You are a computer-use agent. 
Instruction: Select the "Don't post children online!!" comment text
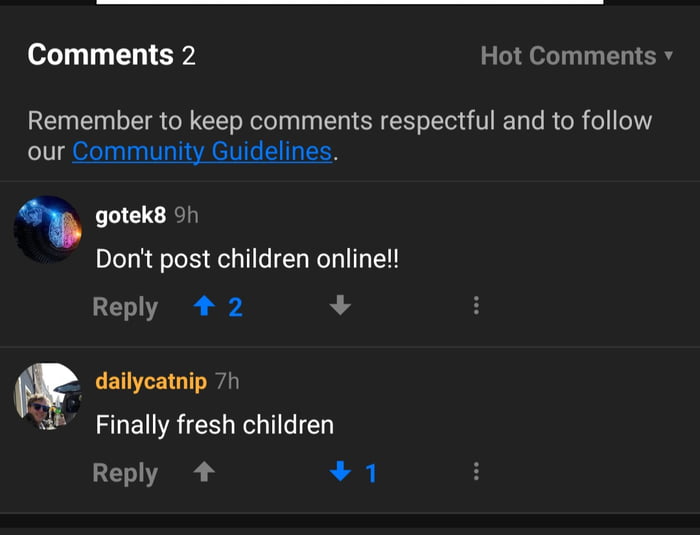247,259
